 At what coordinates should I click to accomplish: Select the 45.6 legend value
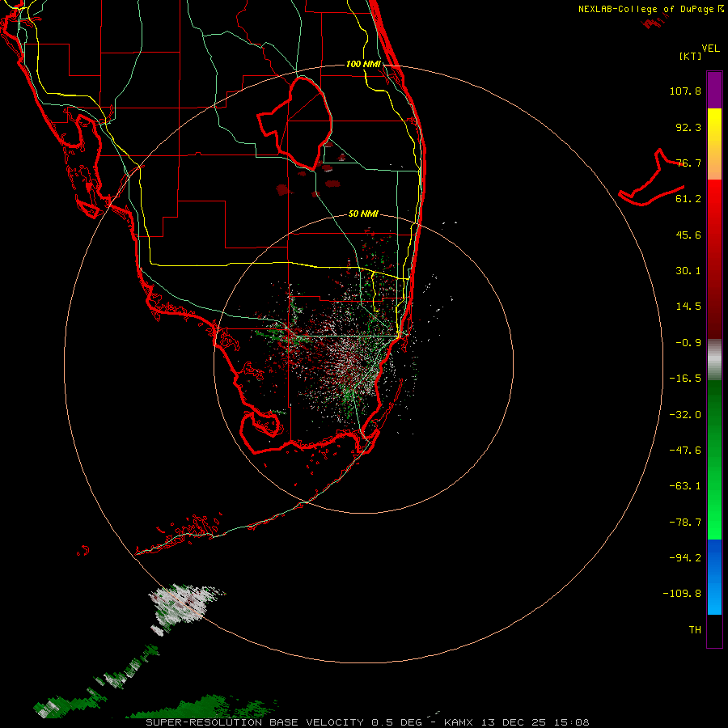[688, 235]
